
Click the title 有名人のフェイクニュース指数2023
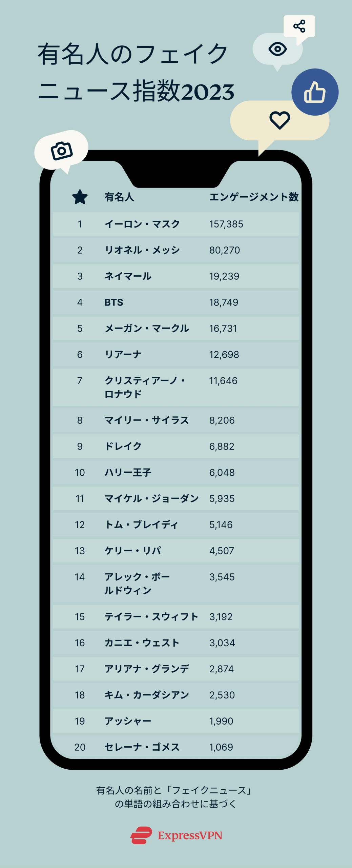(x=136, y=73)
